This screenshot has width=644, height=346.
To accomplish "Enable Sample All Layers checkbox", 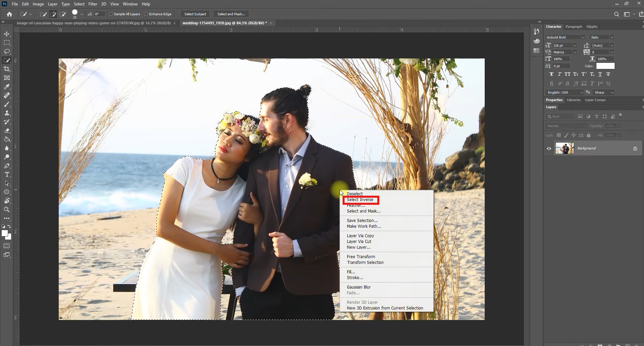I will (111, 14).
